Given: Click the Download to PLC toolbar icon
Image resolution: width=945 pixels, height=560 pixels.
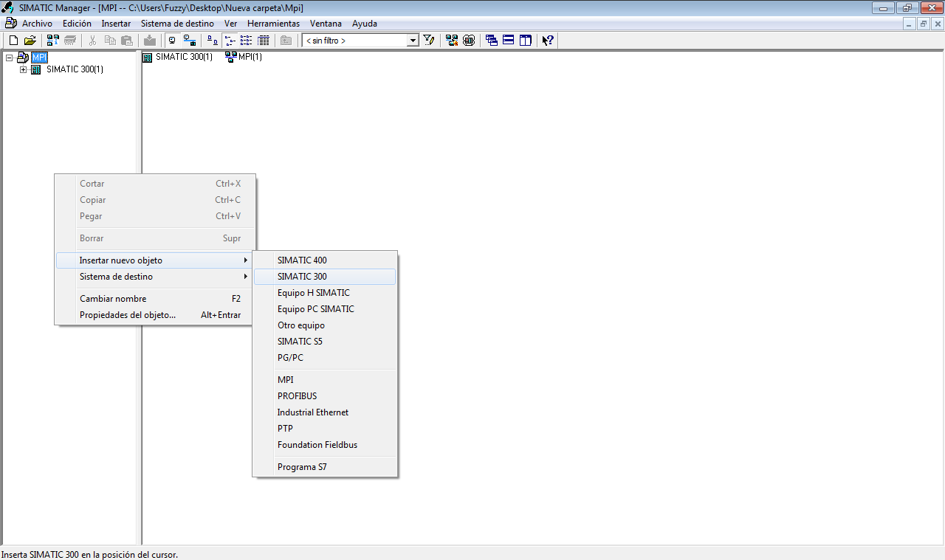Looking at the screenshot, I should click(150, 41).
